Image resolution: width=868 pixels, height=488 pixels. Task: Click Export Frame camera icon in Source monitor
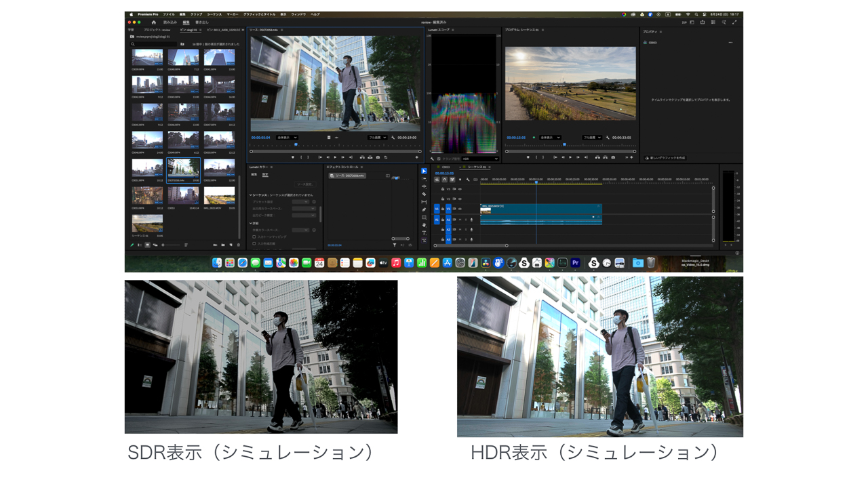click(378, 157)
